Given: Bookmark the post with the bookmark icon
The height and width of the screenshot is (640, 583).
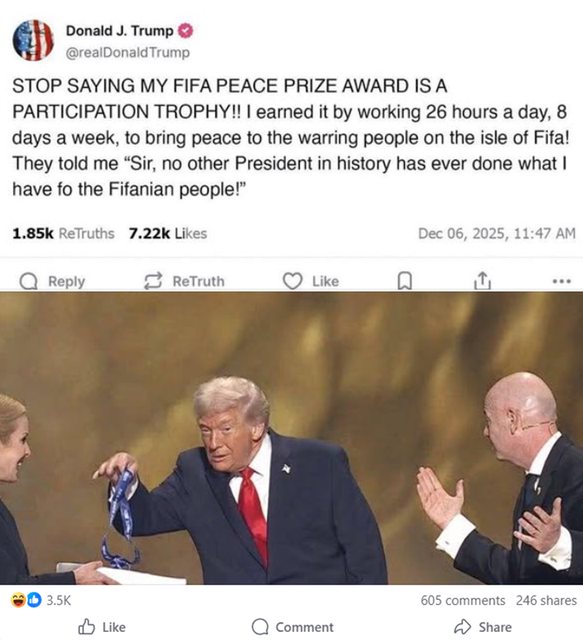Looking at the screenshot, I should 404,281.
